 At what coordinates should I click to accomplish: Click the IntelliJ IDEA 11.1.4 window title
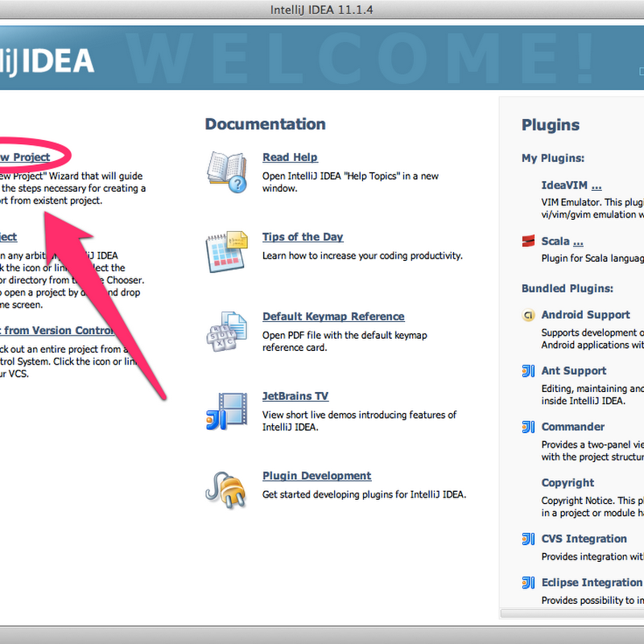pyautogui.click(x=321, y=10)
